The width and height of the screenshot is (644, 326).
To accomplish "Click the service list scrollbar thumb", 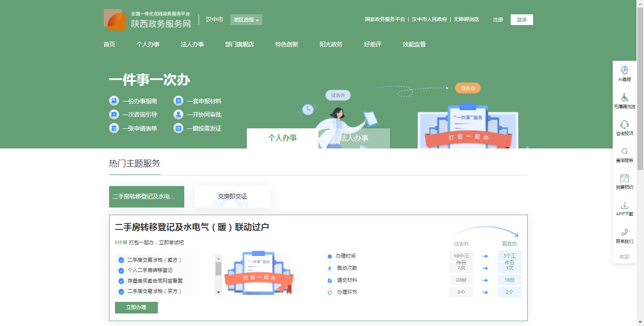I will click(219, 269).
